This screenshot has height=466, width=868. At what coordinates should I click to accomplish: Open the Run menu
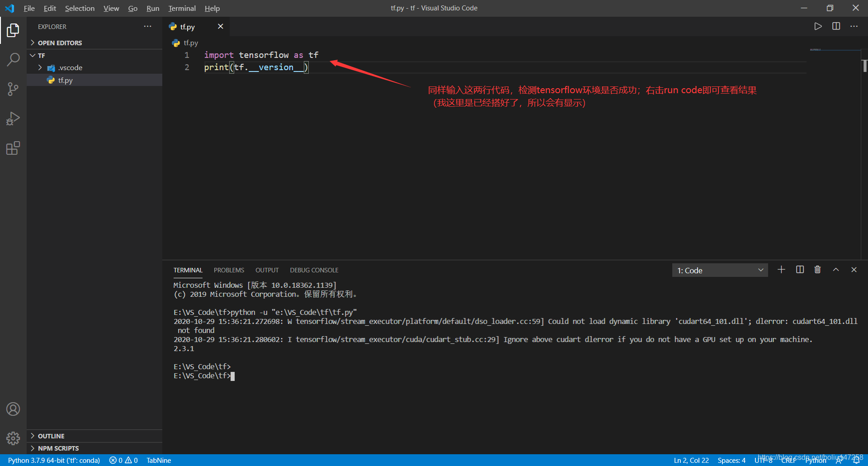tap(153, 8)
